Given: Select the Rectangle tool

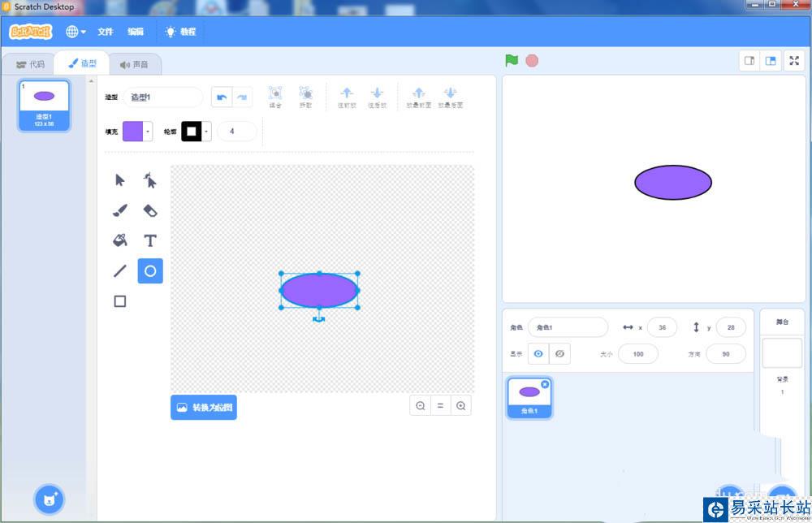Looking at the screenshot, I should coord(119,300).
